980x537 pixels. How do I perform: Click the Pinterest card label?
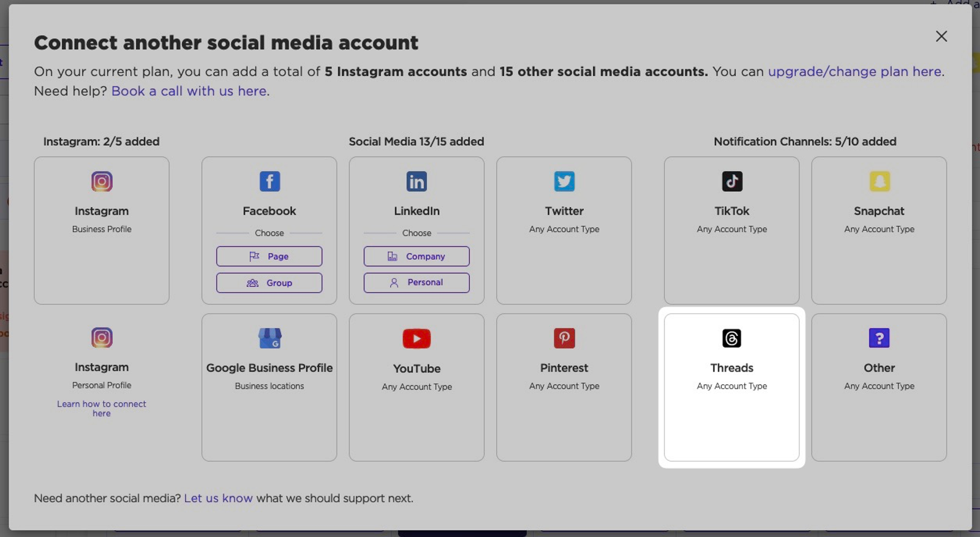click(564, 368)
